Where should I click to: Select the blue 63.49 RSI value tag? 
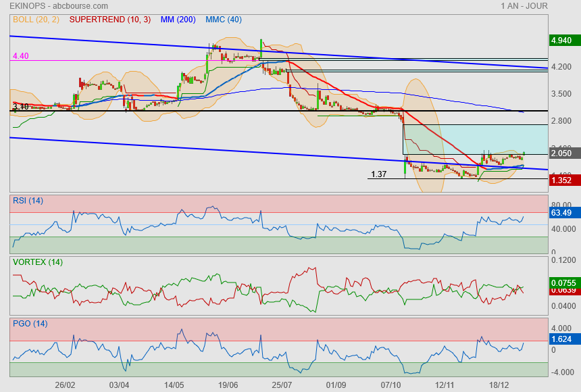coord(562,213)
